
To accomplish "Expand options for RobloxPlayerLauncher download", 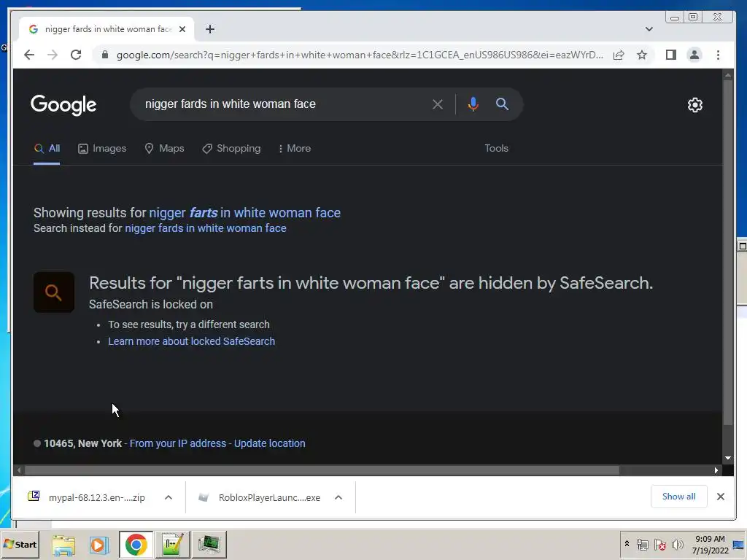I will 338,497.
